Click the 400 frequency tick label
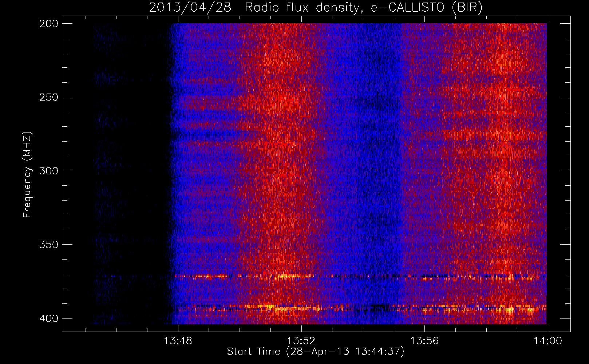Screen dimensions: 589x364 coord(49,318)
